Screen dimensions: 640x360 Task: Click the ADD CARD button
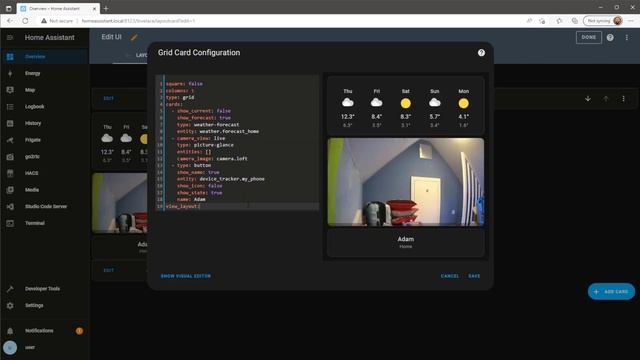click(611, 291)
